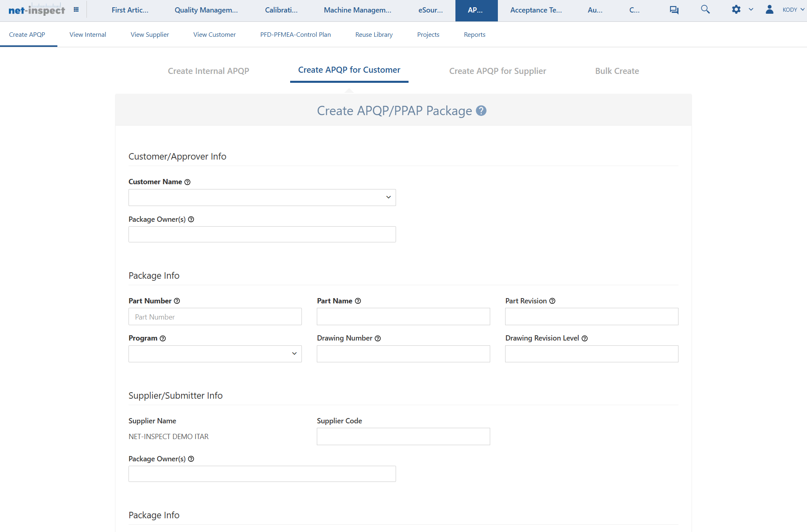Click Part Number help icon
Image resolution: width=807 pixels, height=532 pixels.
[177, 301]
